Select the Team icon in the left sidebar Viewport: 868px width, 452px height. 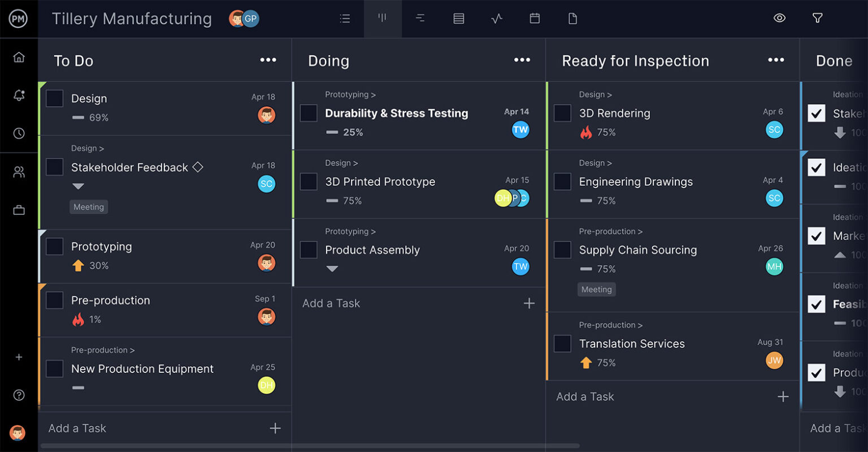pos(19,172)
